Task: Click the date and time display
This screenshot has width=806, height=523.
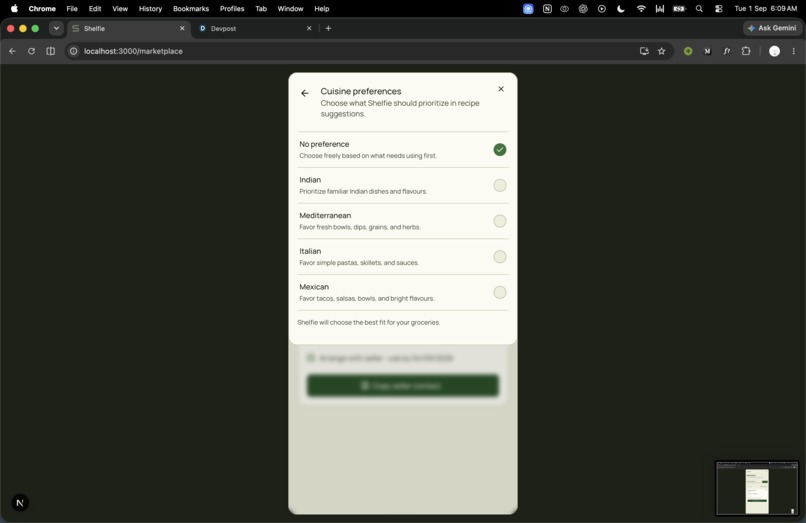Action: [x=765, y=9]
